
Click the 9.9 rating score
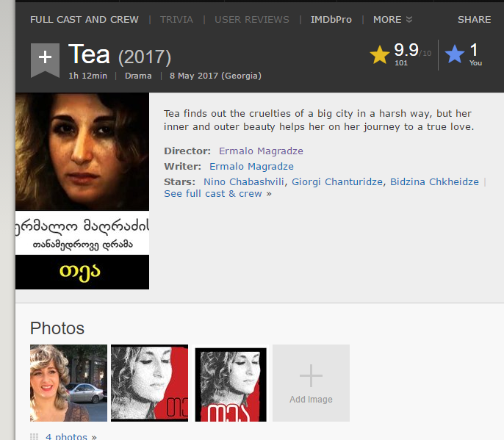(x=406, y=50)
